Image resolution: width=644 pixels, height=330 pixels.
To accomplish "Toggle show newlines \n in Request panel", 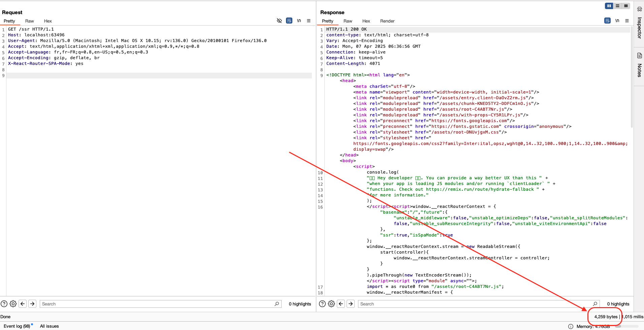I will (x=299, y=21).
